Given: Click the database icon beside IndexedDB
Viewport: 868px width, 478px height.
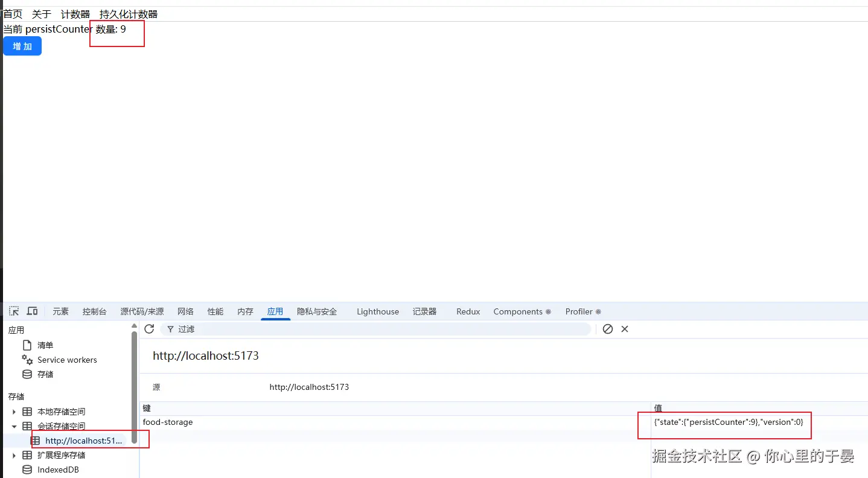Looking at the screenshot, I should (27, 470).
